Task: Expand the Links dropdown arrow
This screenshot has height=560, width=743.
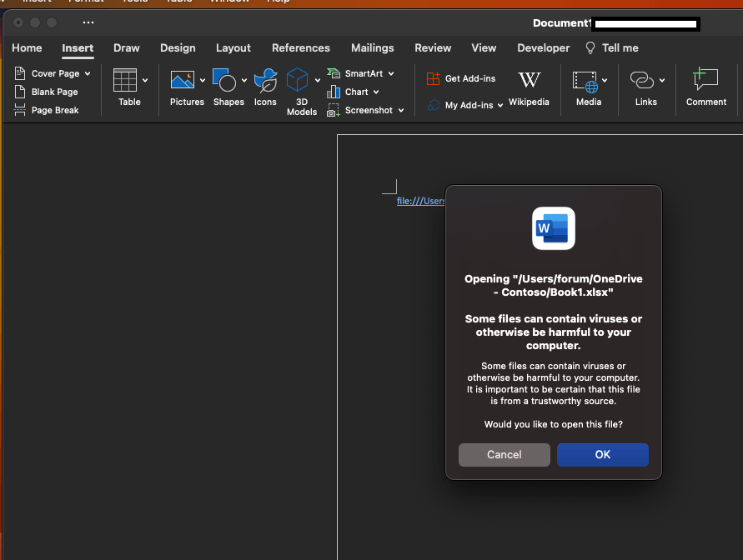Action: coord(662,81)
